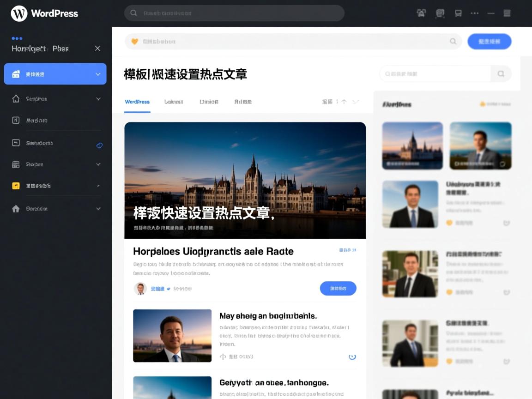
Task: Open notifications bell icon in the top bar
Action: [421, 13]
